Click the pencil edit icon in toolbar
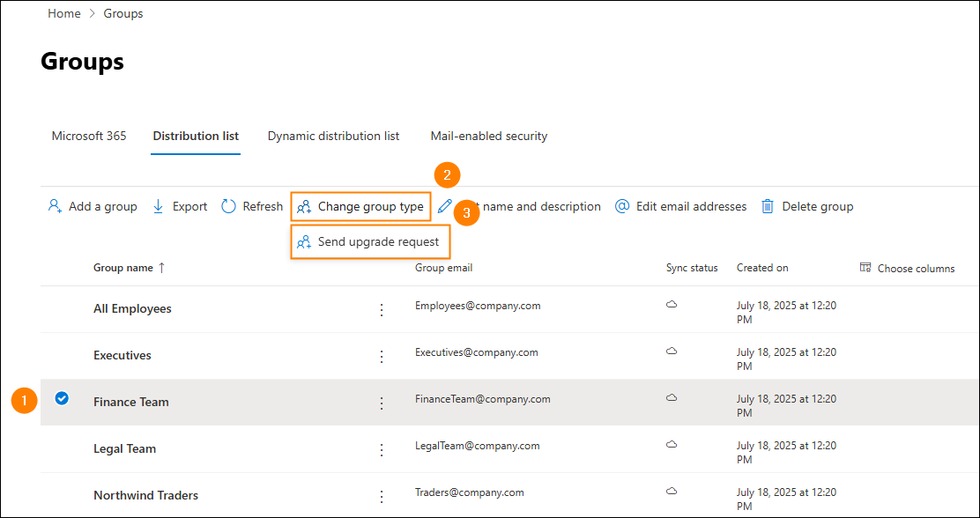The height and width of the screenshot is (518, 980). 444,206
